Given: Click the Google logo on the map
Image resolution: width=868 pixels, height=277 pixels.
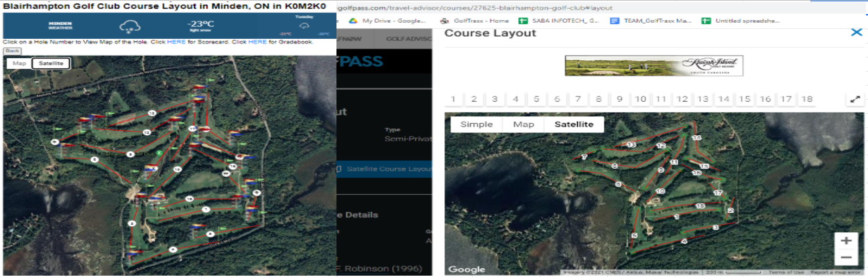Looking at the screenshot, I should point(467,269).
